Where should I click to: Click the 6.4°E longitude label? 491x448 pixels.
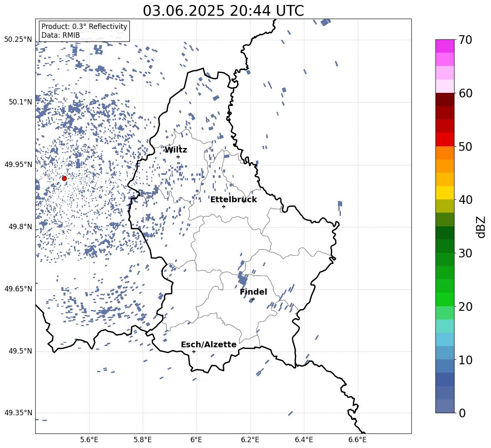click(304, 440)
